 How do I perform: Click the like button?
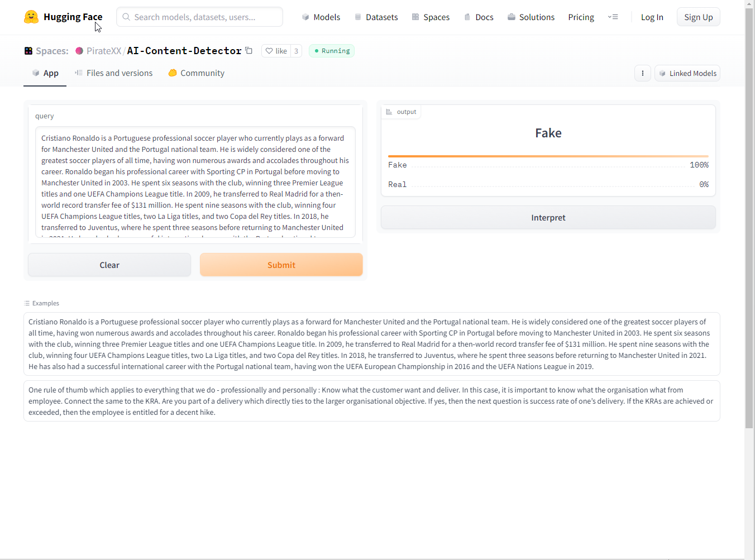point(276,51)
